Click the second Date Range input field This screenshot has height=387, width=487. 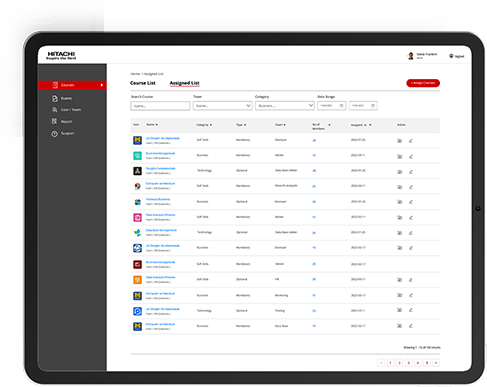(x=363, y=106)
